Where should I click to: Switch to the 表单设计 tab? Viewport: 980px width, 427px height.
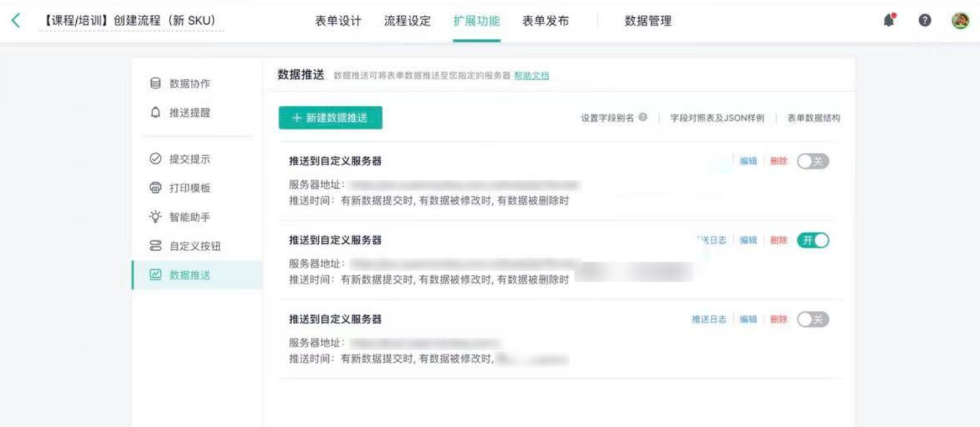[x=338, y=21]
